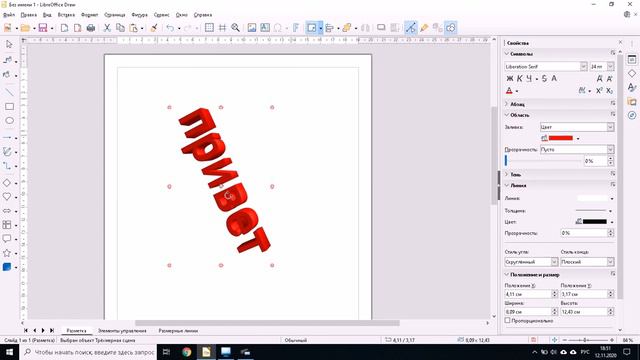Screen dimensions: 640x360
Task: Toggle Underline (Ч) in sidebar
Action: pos(529,78)
